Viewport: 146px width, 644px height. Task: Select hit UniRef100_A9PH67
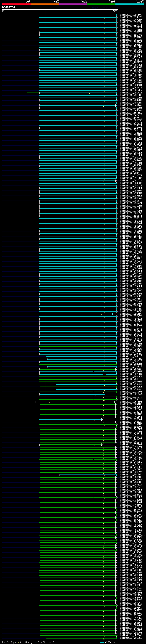click(131, 67)
